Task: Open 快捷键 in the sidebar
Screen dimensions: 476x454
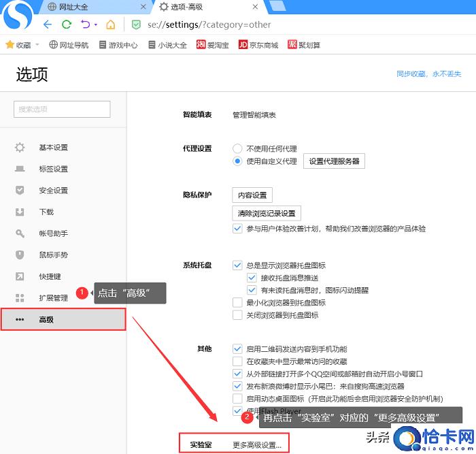Action: point(50,276)
